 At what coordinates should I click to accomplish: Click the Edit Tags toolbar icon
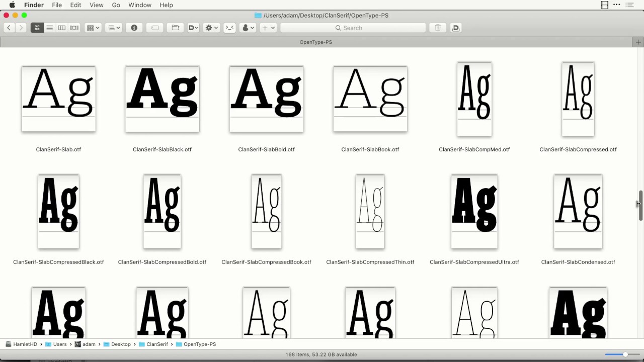[x=154, y=28]
